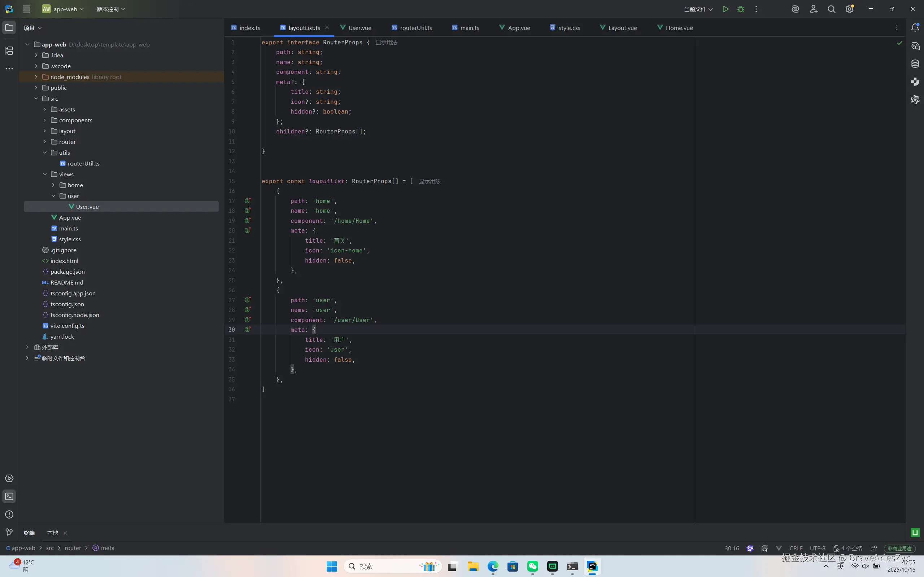Click the green Run button

point(725,9)
